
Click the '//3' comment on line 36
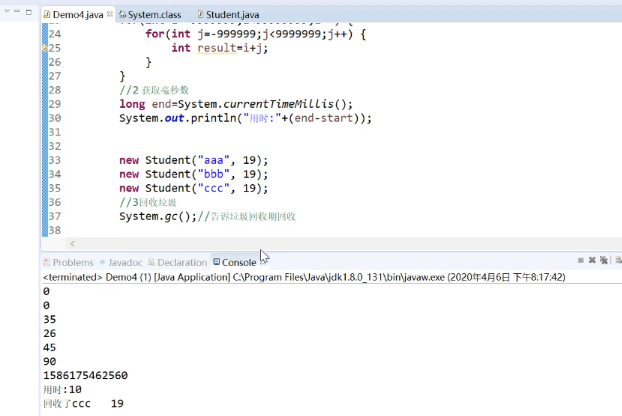148,202
